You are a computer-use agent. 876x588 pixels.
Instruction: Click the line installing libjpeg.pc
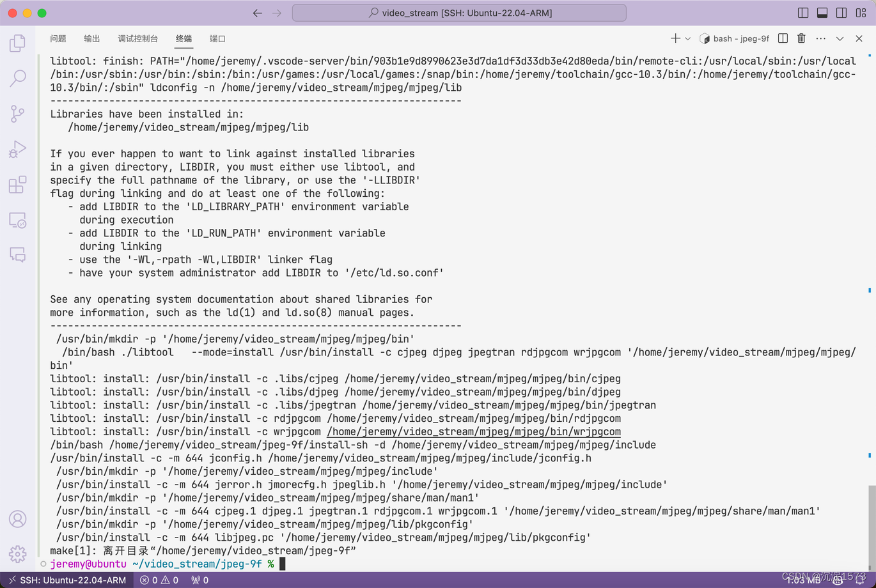click(324, 538)
